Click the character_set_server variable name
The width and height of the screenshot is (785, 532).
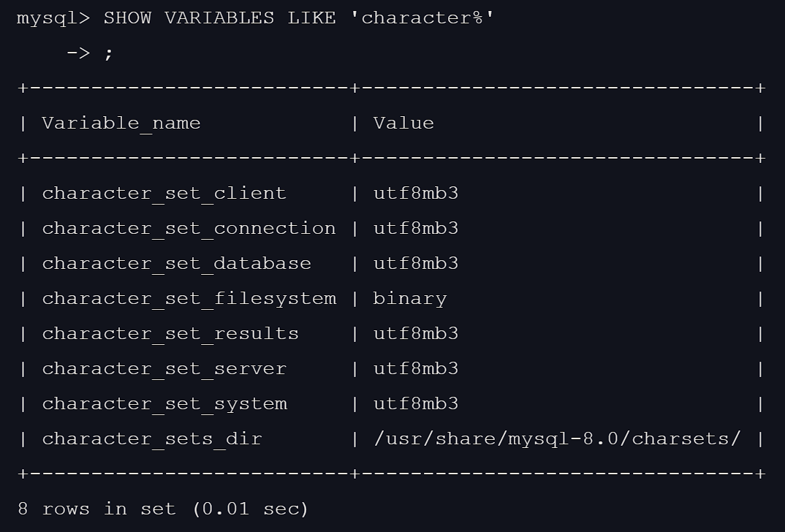coord(164,369)
